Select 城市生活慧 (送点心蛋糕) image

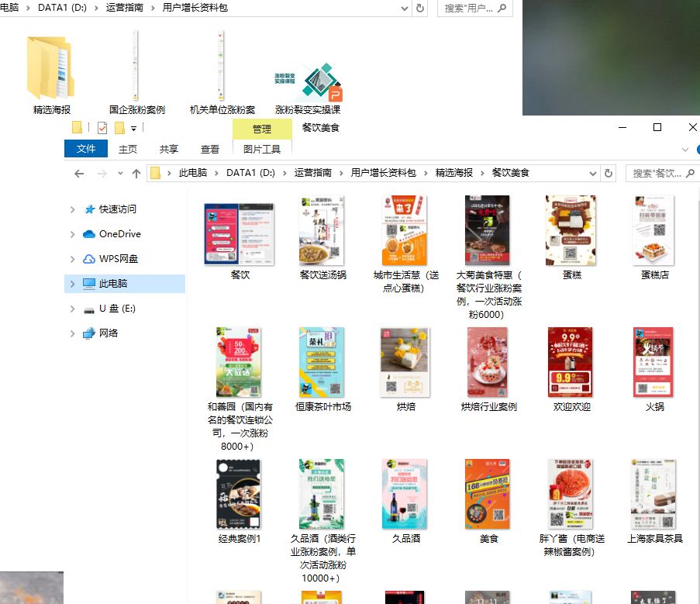405,230
